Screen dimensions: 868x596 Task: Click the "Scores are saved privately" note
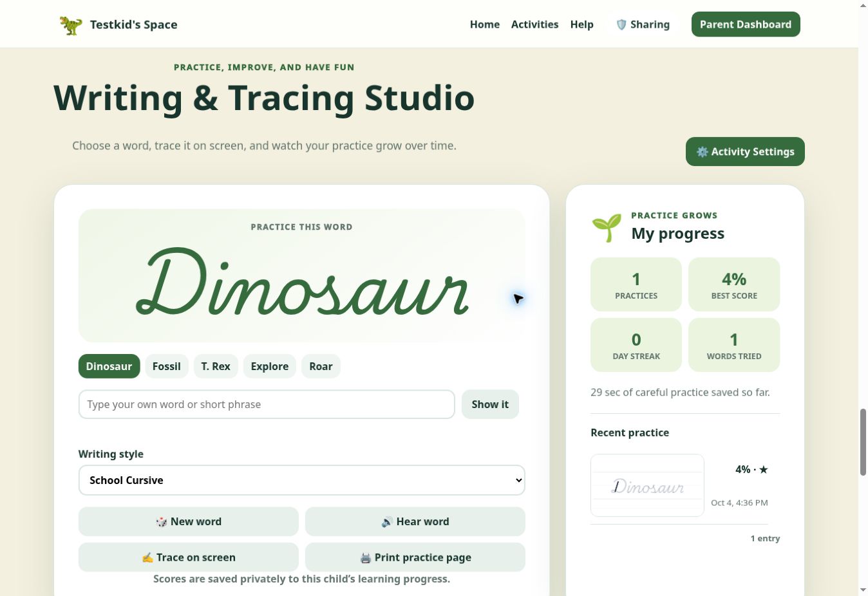pyautogui.click(x=301, y=579)
